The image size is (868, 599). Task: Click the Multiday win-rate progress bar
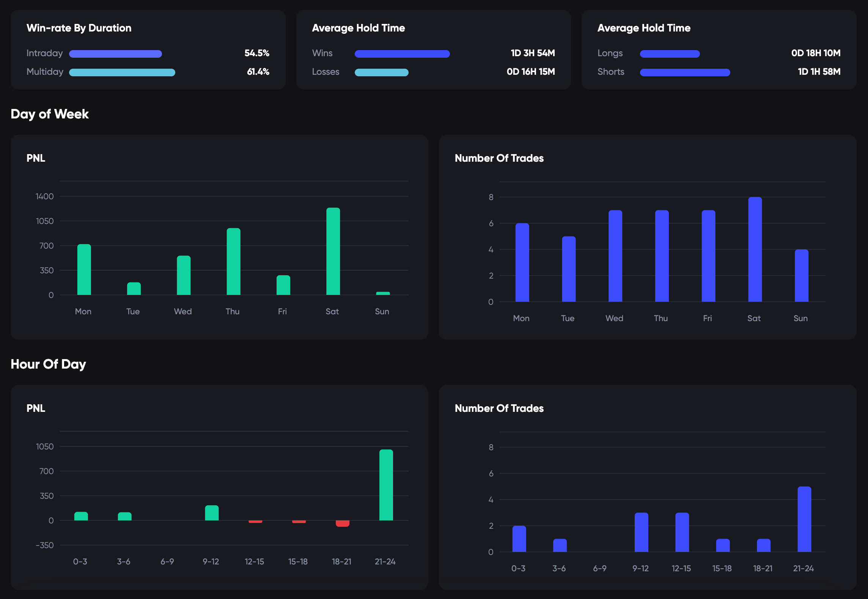coord(121,72)
